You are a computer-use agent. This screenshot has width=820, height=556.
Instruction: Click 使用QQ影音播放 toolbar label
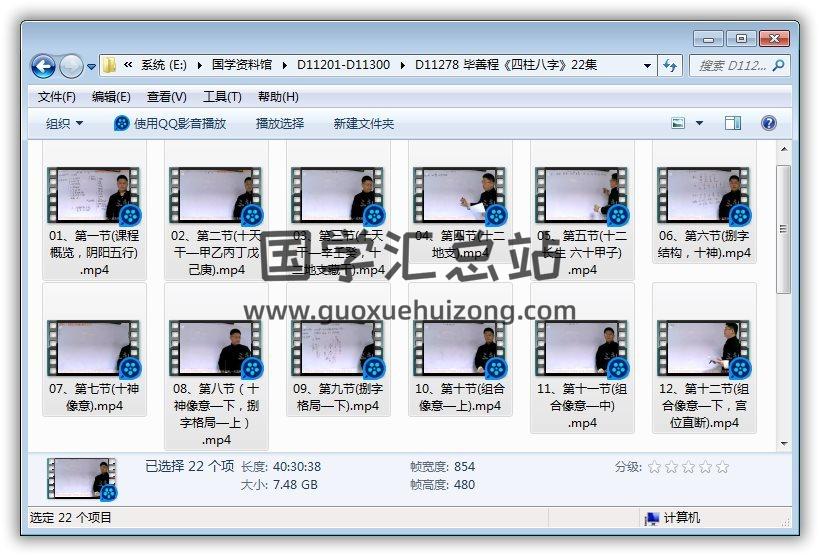[x=179, y=123]
